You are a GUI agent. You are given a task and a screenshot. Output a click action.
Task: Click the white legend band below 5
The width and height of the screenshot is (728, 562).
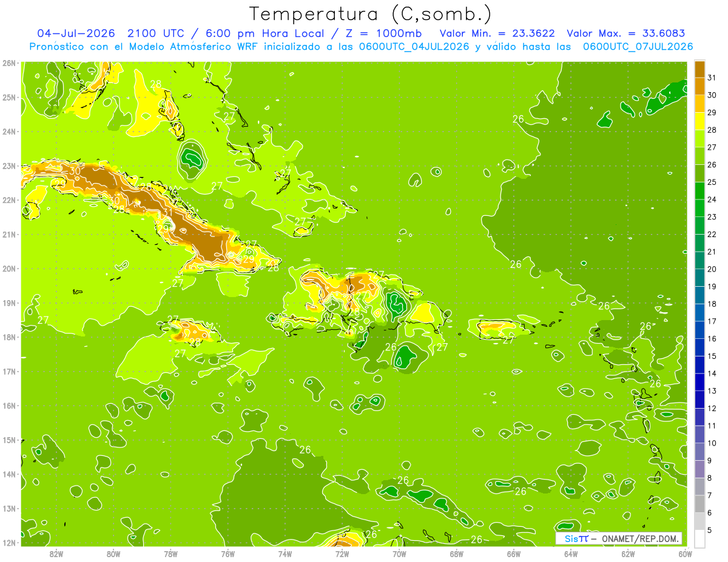click(699, 539)
